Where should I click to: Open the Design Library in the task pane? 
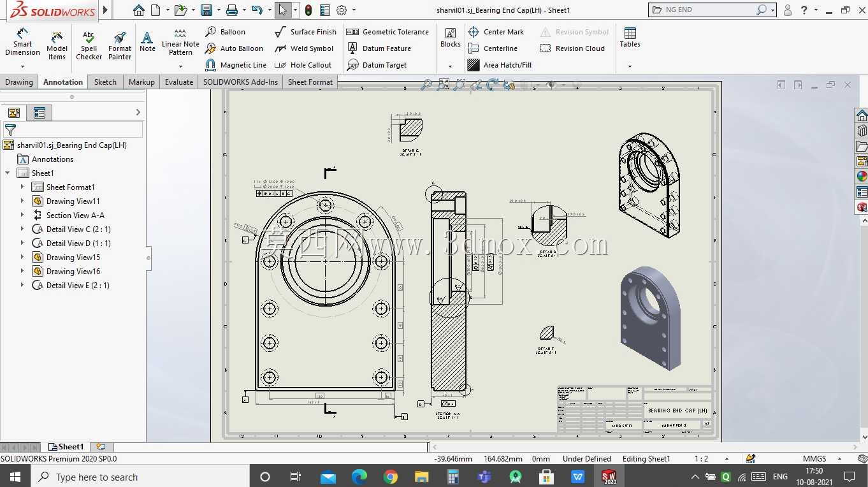coord(862,131)
